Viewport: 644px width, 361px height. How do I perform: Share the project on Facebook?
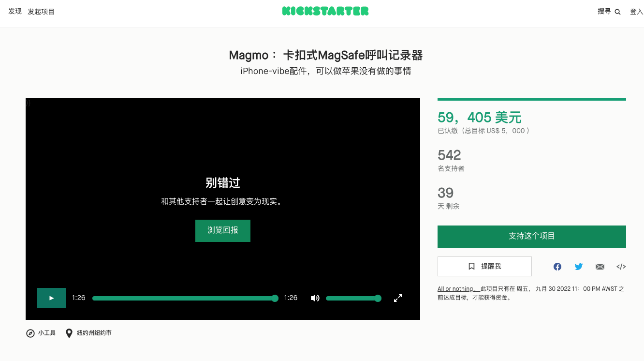point(557,266)
